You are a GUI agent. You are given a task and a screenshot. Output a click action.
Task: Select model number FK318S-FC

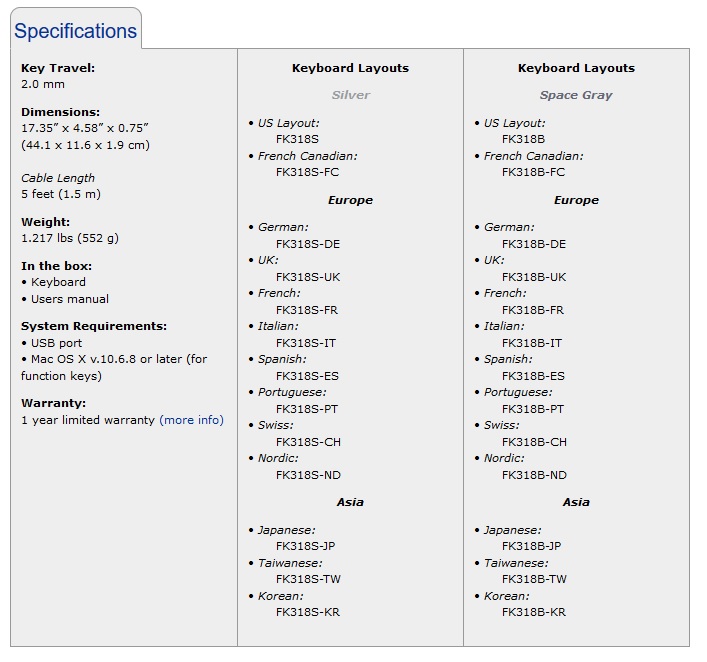tap(307, 172)
